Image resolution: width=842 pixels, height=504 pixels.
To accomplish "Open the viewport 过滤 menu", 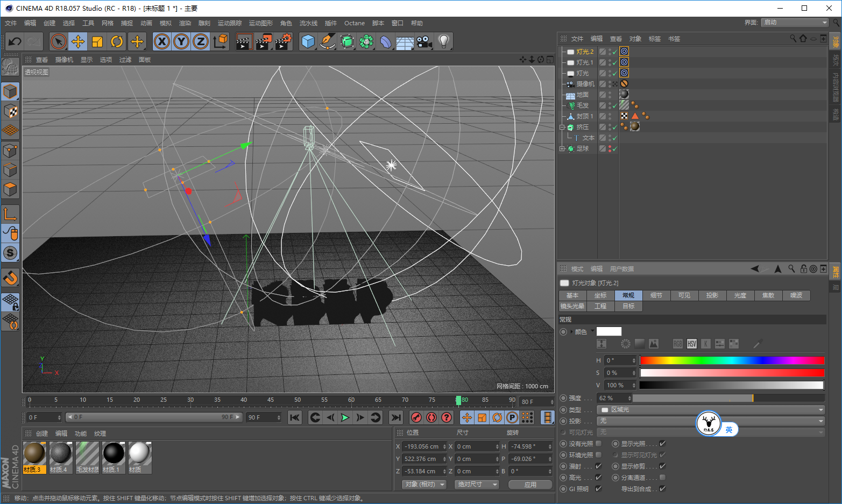I will [125, 60].
